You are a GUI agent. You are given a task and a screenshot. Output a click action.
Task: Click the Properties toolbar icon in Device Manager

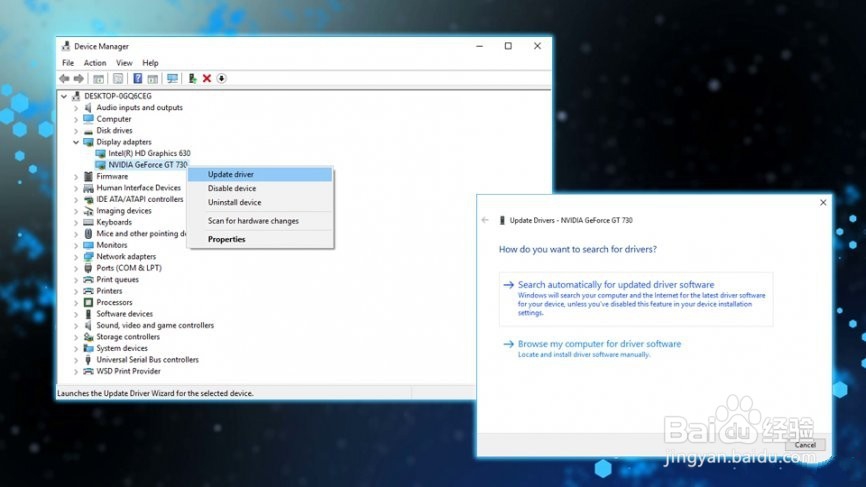(118, 78)
